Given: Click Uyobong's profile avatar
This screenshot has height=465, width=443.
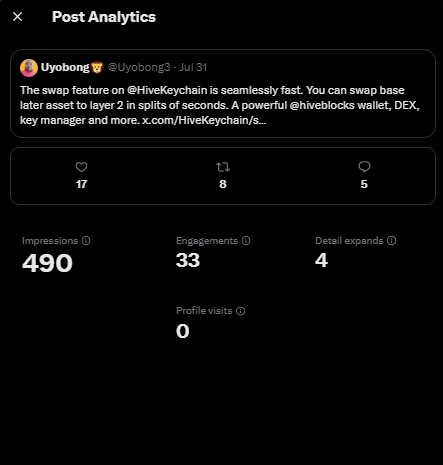Looking at the screenshot, I should pyautogui.click(x=29, y=68).
